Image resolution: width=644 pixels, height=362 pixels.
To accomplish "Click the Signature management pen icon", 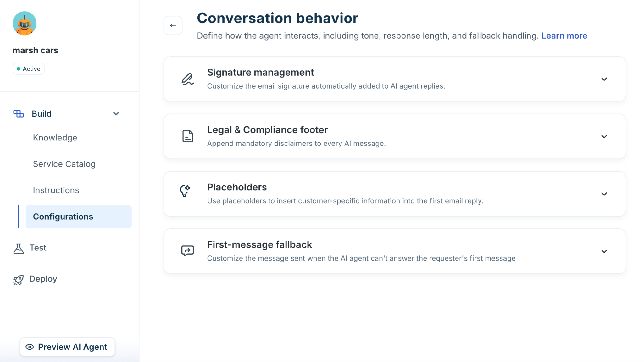I will [x=188, y=79].
